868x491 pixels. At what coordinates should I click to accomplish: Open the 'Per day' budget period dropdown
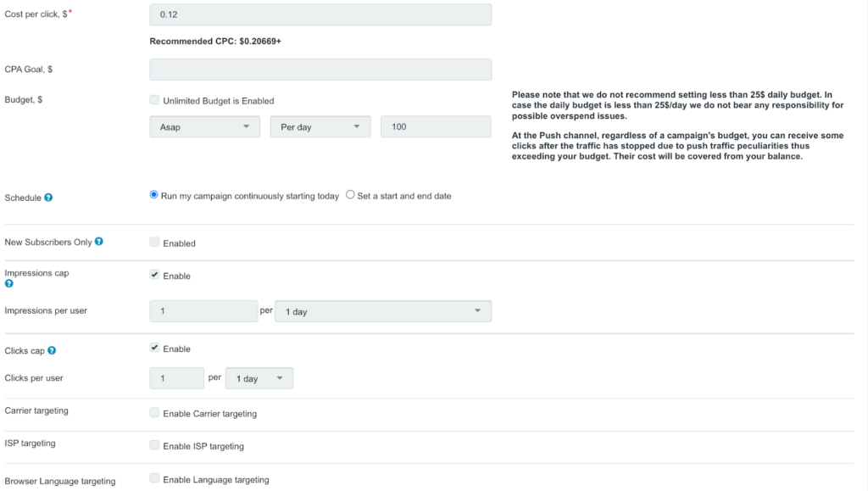(320, 126)
